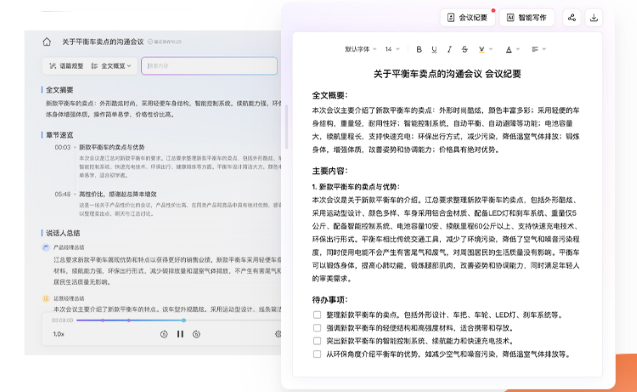Open the 会议纪要 meeting minutes tab
This screenshot has height=392, width=637.
click(x=467, y=17)
